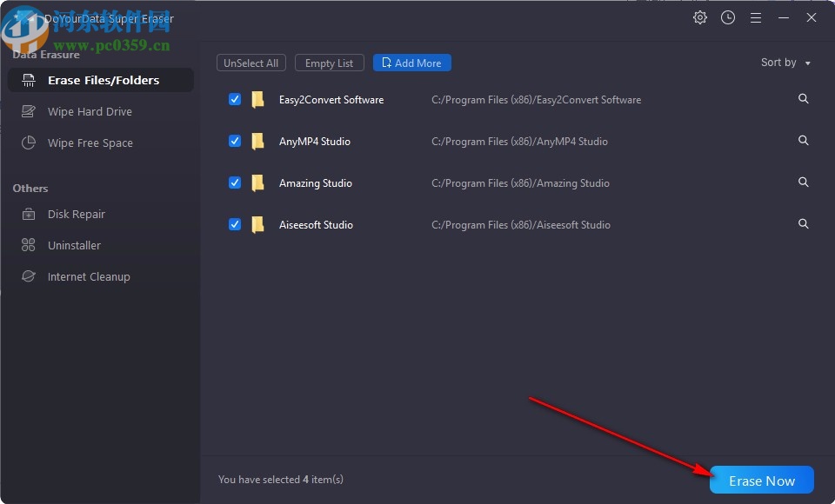This screenshot has height=504, width=835.
Task: Click the AnyMP4 Studio folder icon
Action: click(x=257, y=141)
